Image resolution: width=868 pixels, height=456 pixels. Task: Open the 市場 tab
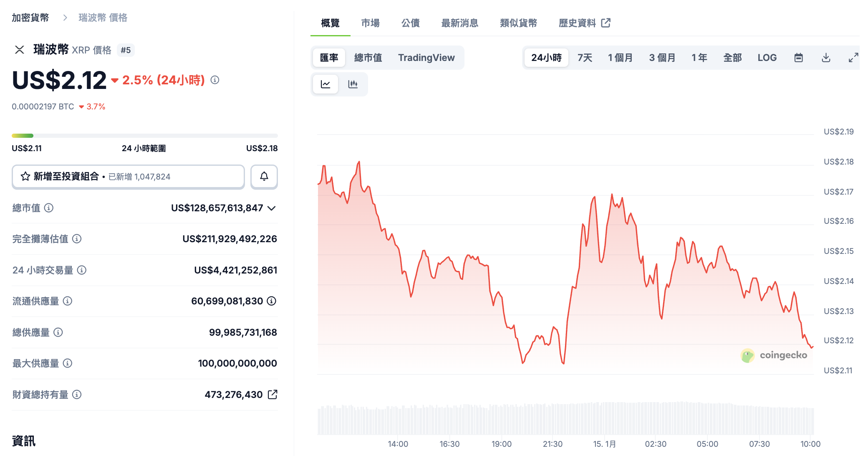pyautogui.click(x=370, y=23)
